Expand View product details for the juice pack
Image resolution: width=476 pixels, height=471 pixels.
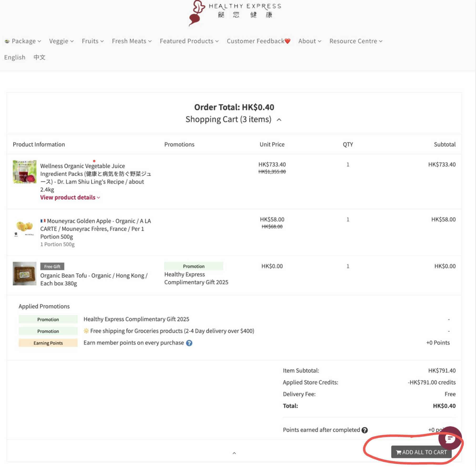(x=70, y=197)
